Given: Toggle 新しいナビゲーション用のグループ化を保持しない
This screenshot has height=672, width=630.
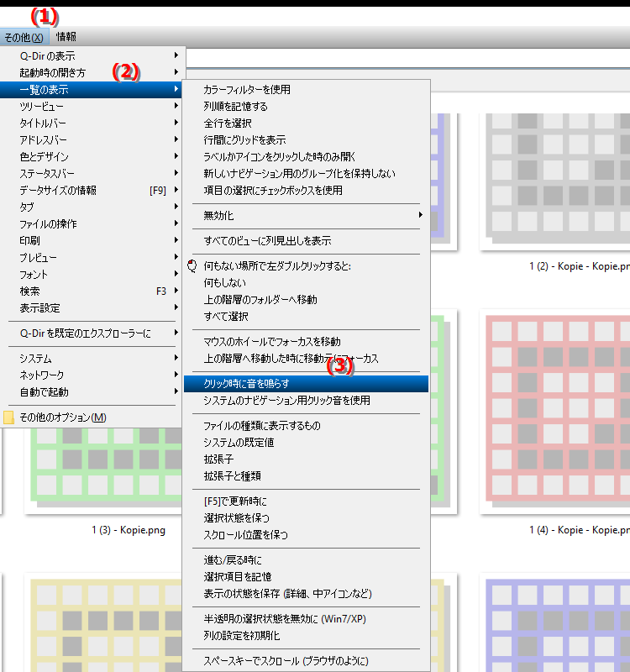Looking at the screenshot, I should pos(306,173).
